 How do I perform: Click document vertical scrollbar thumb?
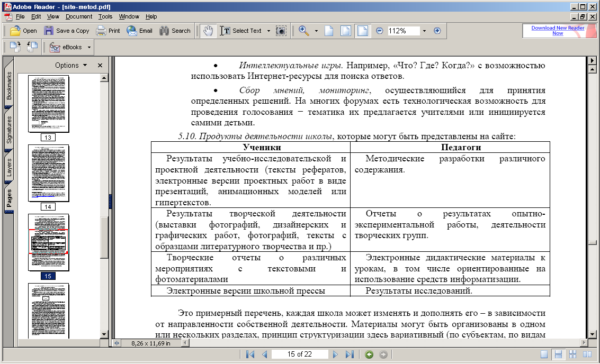click(x=593, y=242)
